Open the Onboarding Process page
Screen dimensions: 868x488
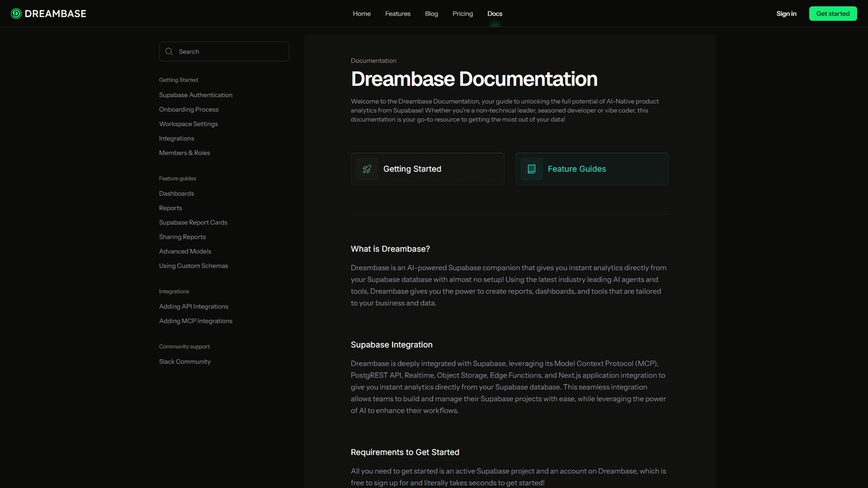[x=189, y=109]
